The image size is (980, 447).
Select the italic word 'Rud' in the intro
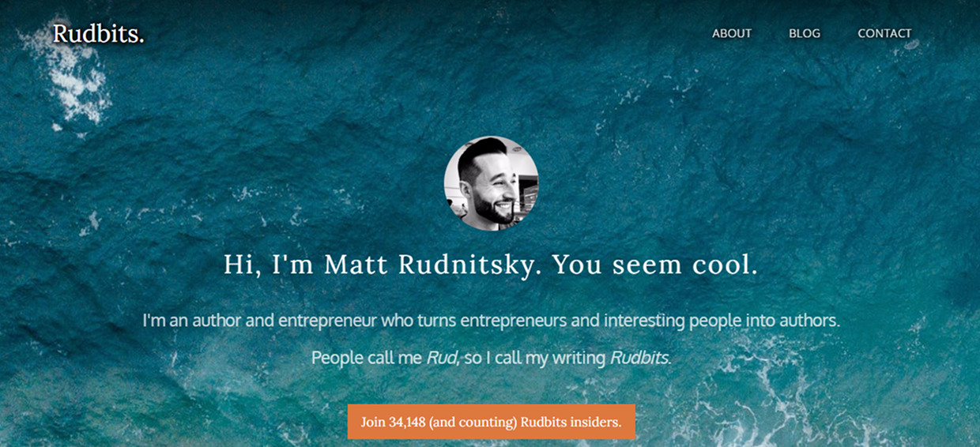(x=443, y=358)
